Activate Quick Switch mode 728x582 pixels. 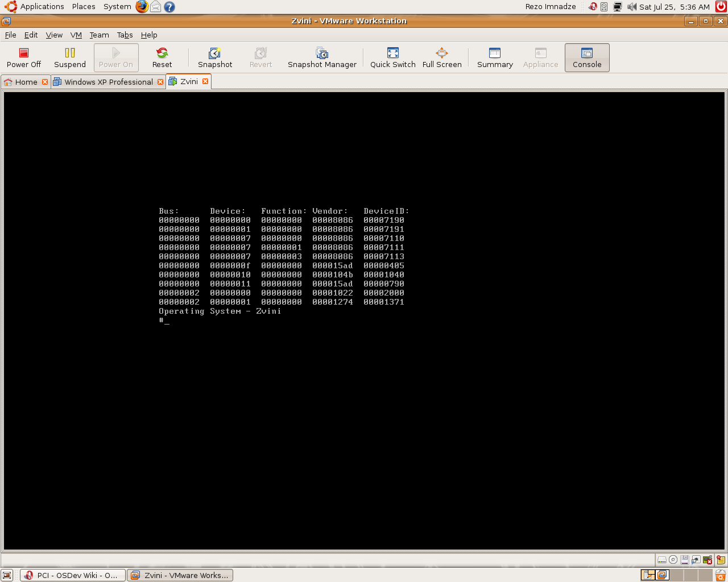[x=393, y=58]
